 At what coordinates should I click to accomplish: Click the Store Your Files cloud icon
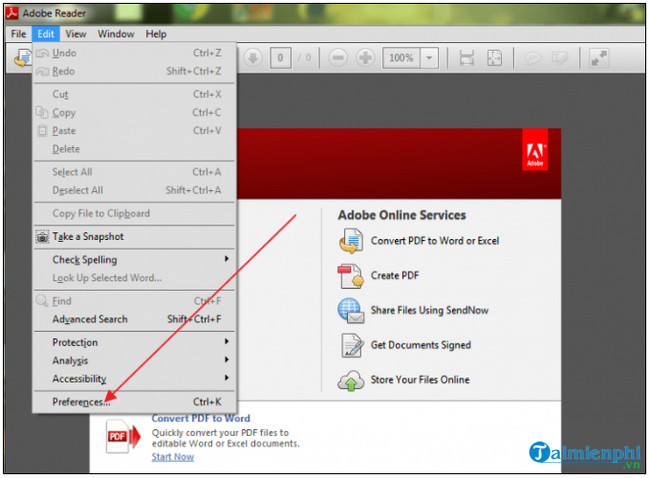pyautogui.click(x=351, y=381)
